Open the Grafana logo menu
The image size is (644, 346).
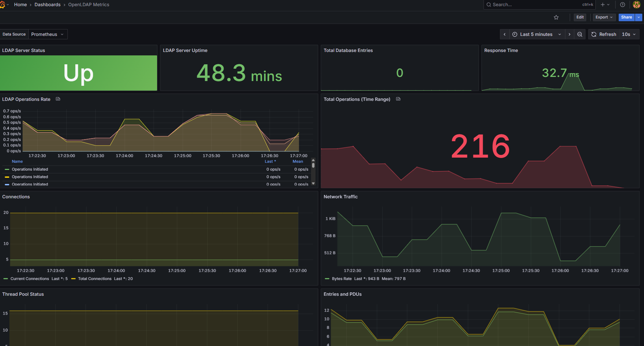pos(2,5)
